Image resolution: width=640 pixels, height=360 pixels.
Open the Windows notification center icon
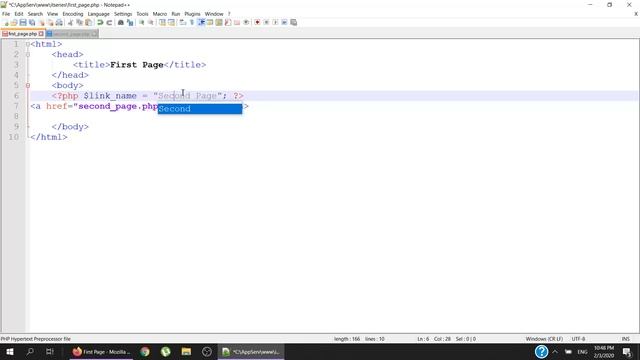627,351
